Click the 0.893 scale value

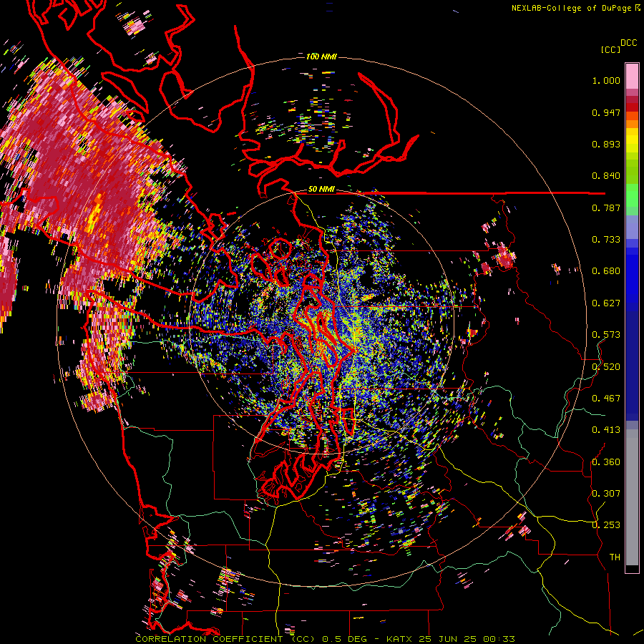(606, 144)
